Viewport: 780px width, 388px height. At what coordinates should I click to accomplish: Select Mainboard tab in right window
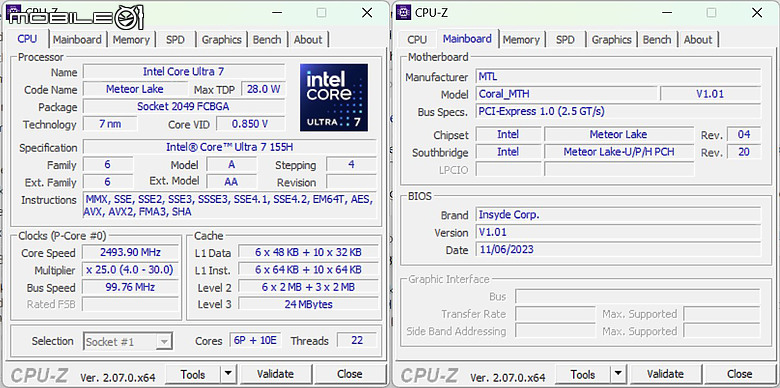tap(467, 39)
